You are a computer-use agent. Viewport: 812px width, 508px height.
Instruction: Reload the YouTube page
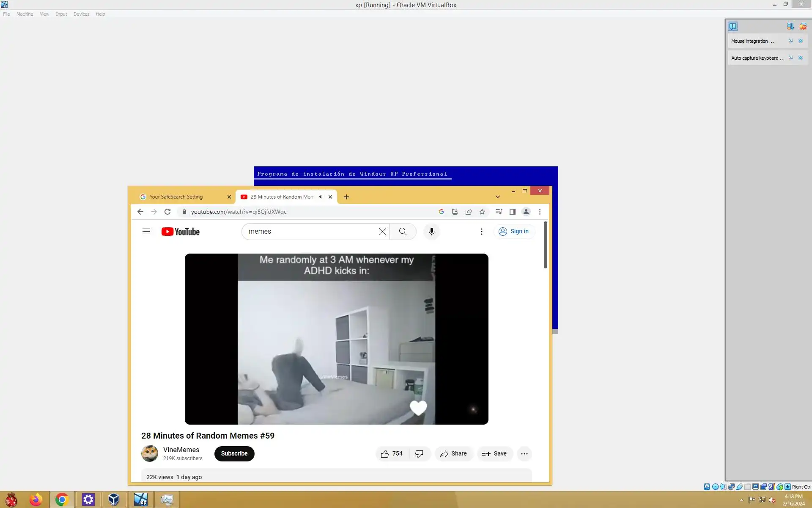tap(167, 212)
